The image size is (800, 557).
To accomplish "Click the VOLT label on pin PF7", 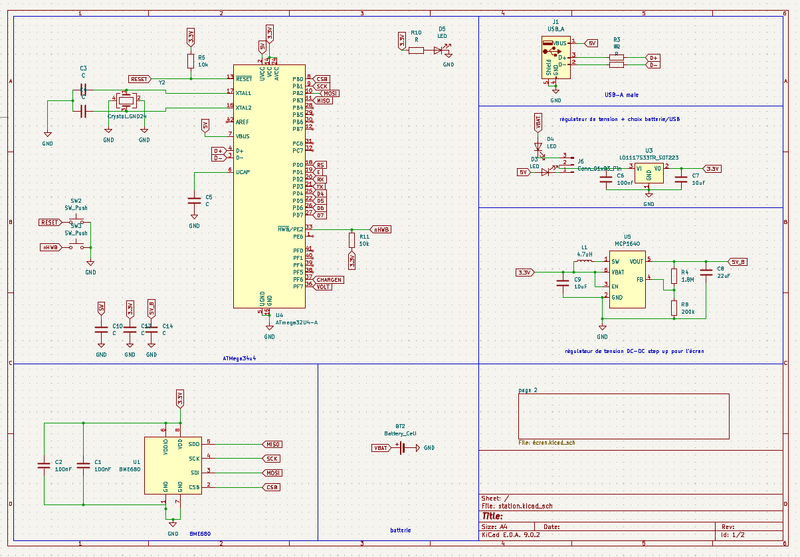I will click(x=322, y=287).
